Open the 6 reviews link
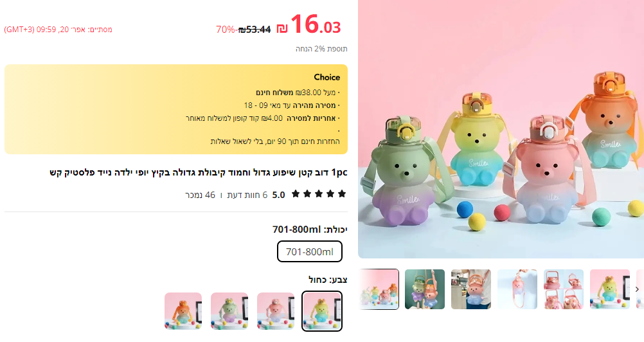Viewport: 644px width, 342px height. 247,195
